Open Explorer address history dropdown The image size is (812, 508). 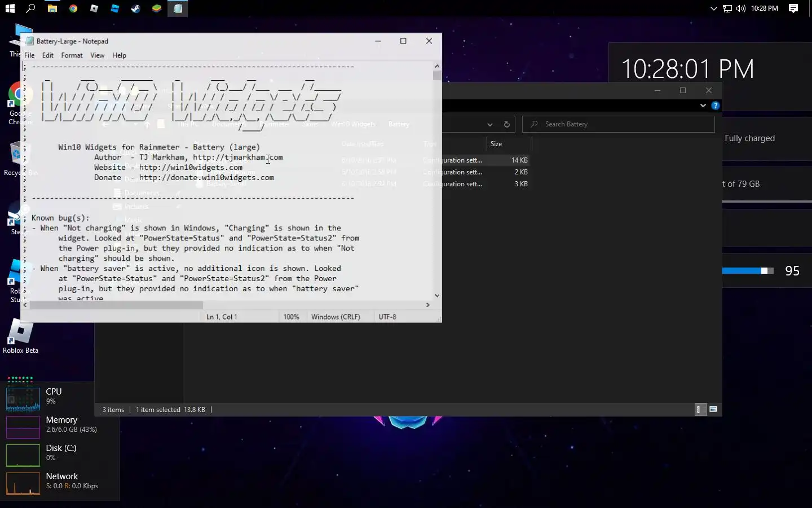[489, 124]
